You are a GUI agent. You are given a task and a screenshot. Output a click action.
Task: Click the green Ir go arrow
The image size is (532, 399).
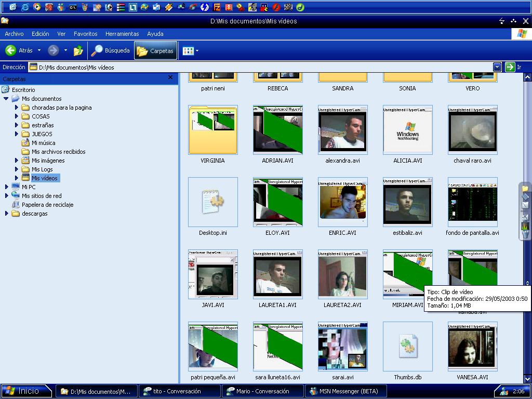click(510, 67)
